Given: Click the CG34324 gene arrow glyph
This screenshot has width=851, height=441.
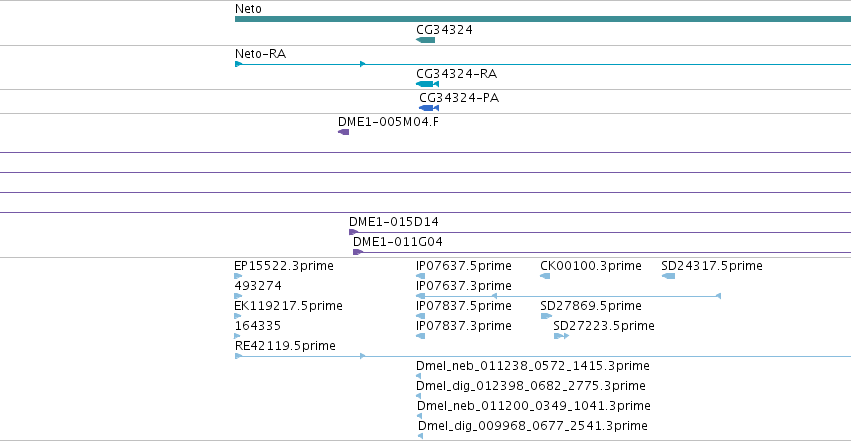Looking at the screenshot, I should 426,40.
